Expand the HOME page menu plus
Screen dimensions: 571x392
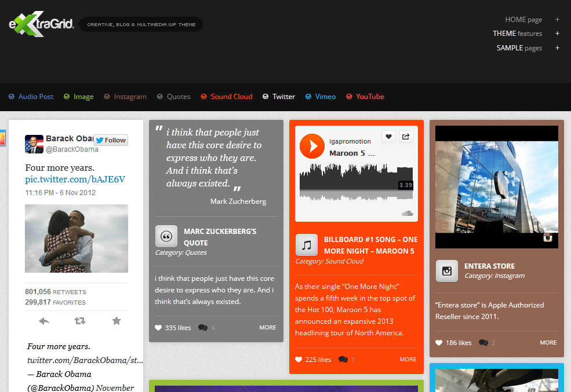[x=557, y=19]
